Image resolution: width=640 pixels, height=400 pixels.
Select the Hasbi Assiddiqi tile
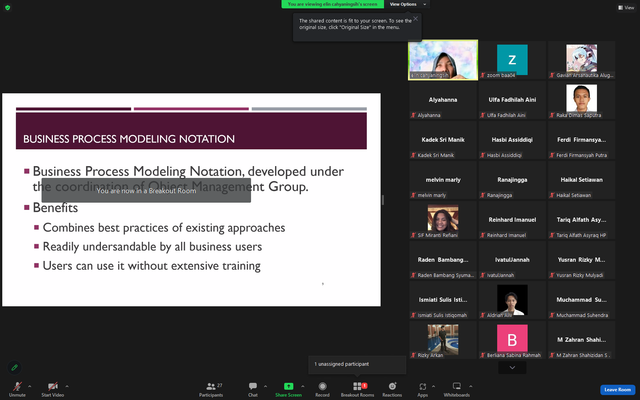click(512, 140)
